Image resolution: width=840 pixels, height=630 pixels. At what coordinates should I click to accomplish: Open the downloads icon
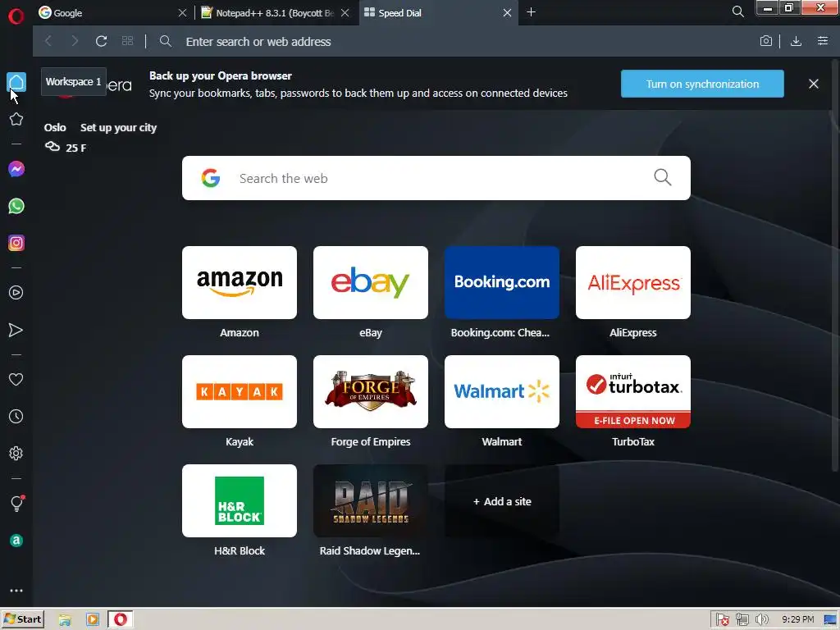click(x=796, y=41)
